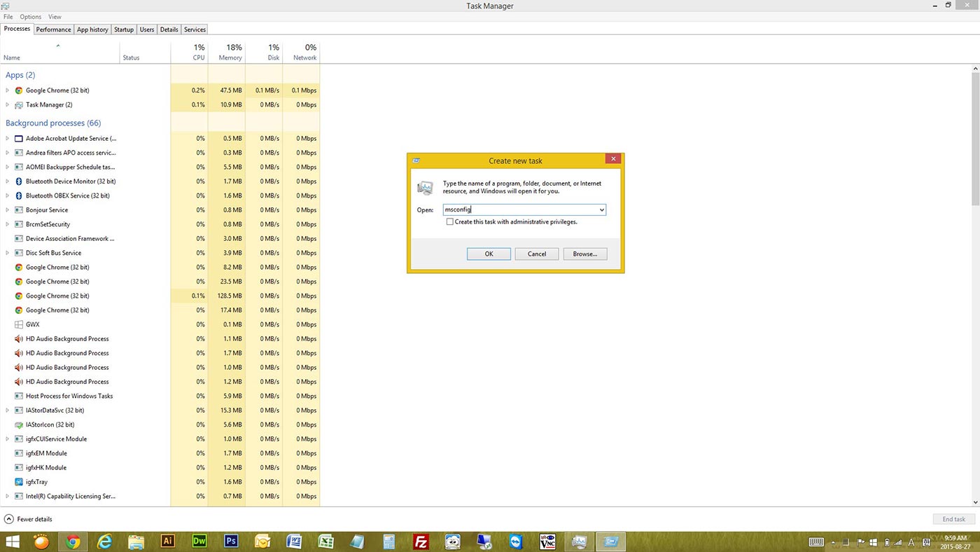Click the process list vertical scrollbar
The width and height of the screenshot is (980, 552).
coord(976,140)
